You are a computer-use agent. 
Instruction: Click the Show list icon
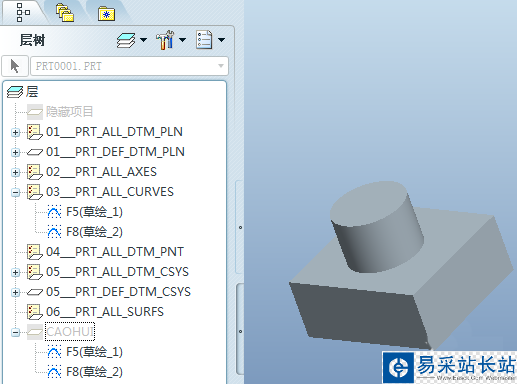point(204,40)
